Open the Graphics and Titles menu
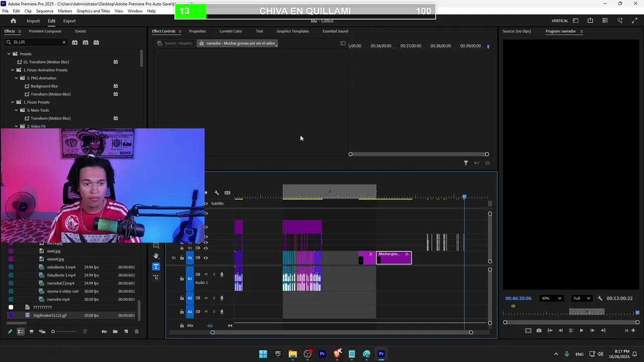 tap(94, 11)
